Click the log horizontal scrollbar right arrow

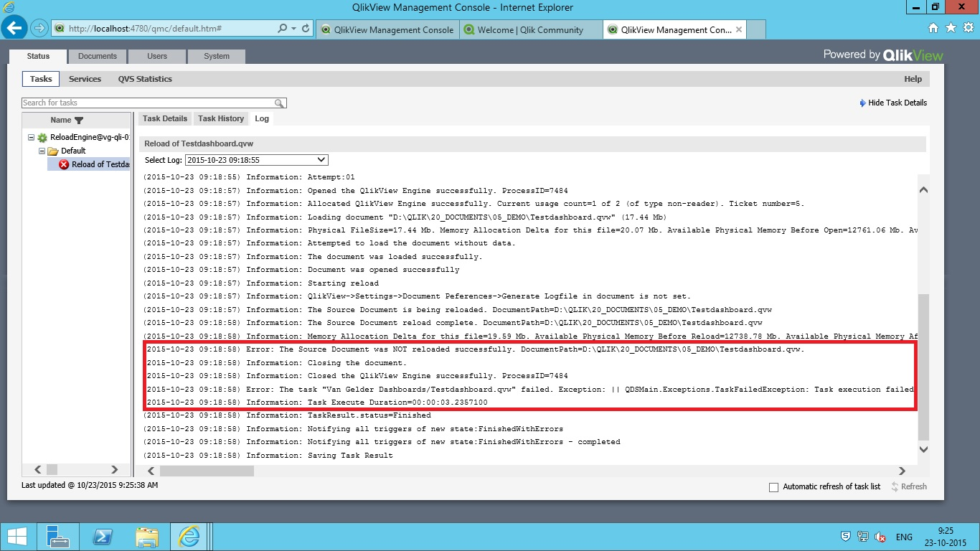pos(903,471)
